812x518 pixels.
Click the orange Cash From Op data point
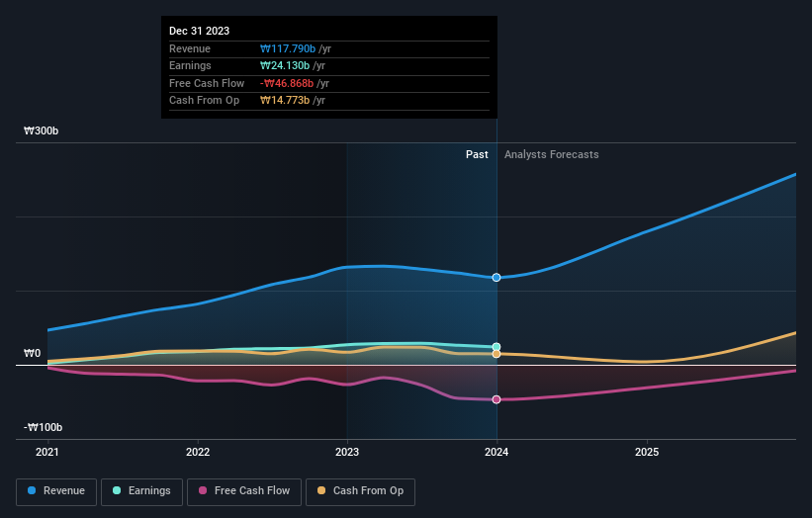pyautogui.click(x=496, y=354)
